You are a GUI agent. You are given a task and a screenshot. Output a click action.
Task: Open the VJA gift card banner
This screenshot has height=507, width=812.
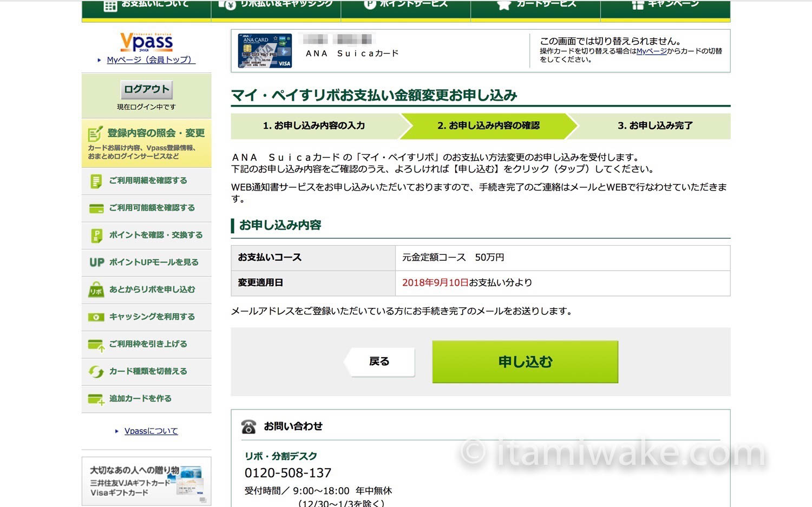coord(147,481)
